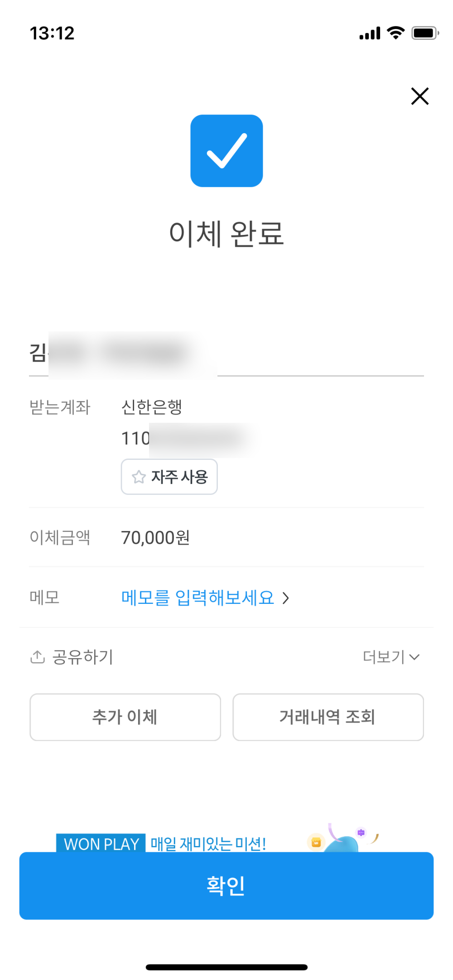Tap the 매일 재미있는 미션! promo text
This screenshot has height=980, width=453.
click(208, 844)
